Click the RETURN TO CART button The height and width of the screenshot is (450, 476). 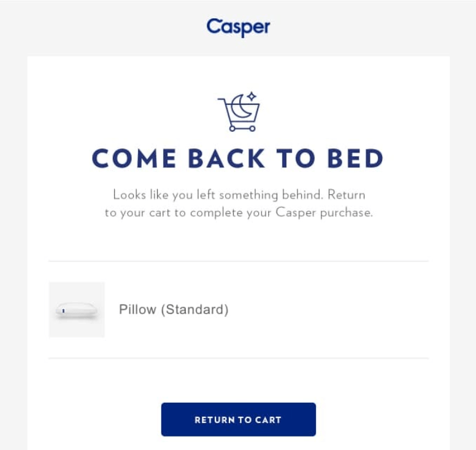(x=238, y=419)
